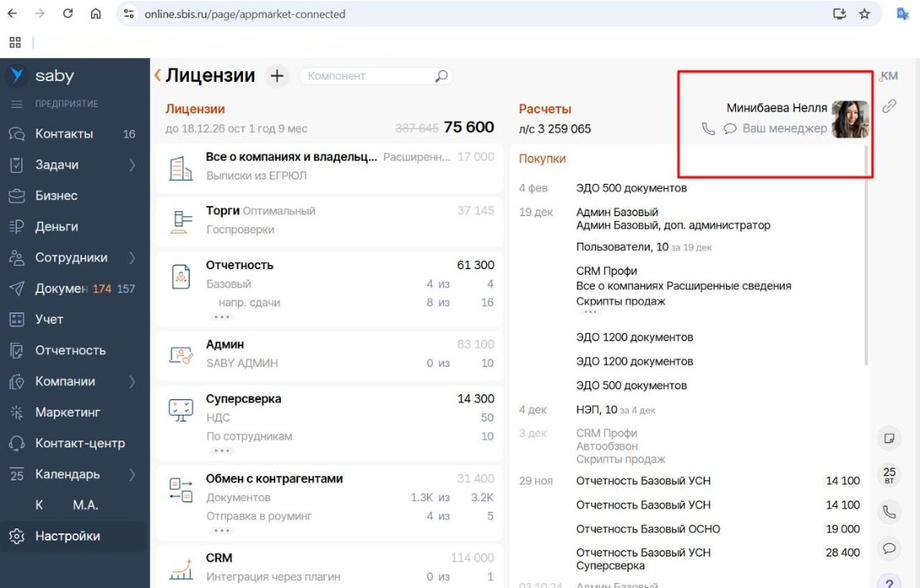Click the sticky note icon in right sidebar
Screen dimensions: 920x588
click(889, 437)
